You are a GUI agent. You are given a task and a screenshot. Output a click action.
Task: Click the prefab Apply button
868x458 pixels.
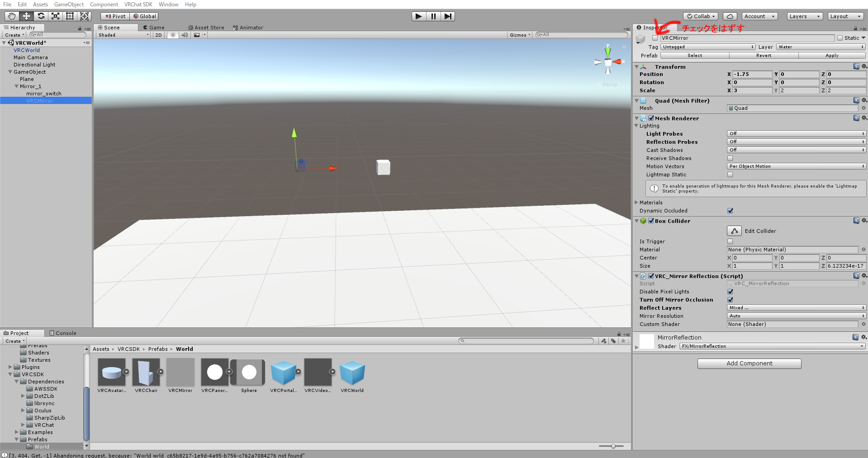pos(832,56)
